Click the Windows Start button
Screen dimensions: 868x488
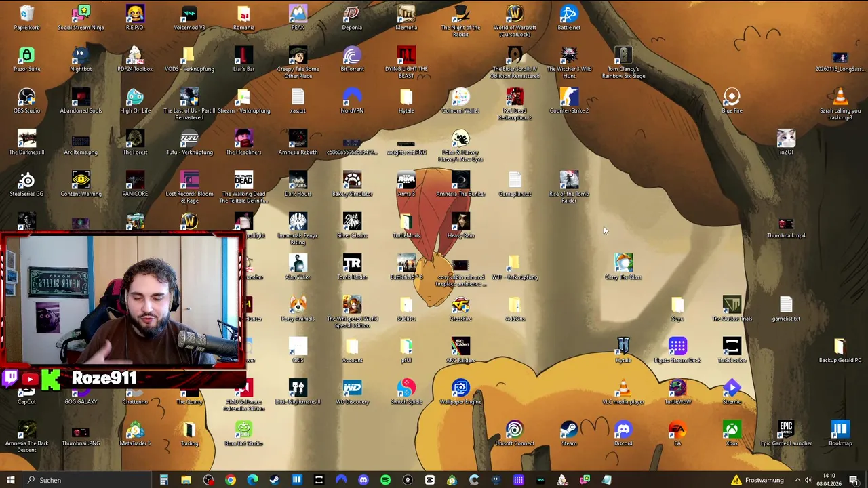coord(10,480)
